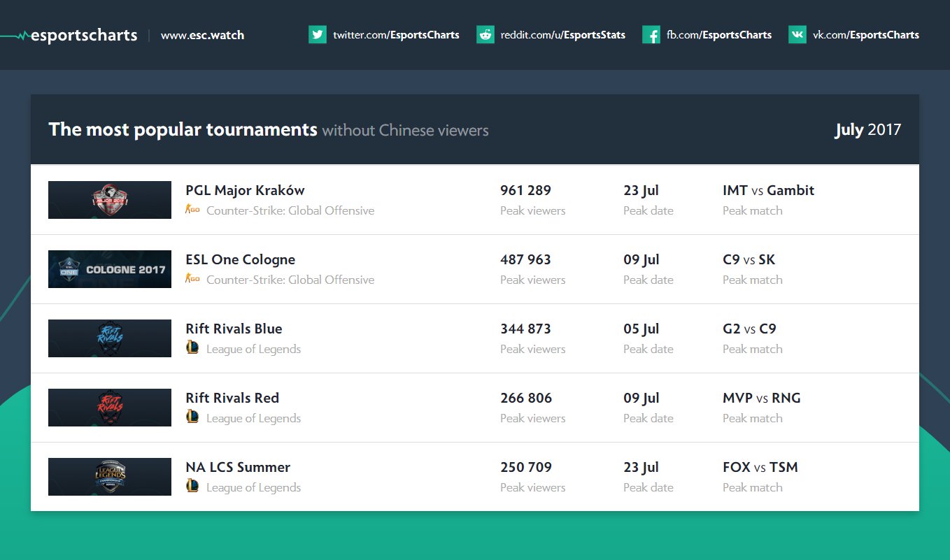The width and height of the screenshot is (950, 560).
Task: Click the 266 806 peak viewers value
Action: (526, 398)
